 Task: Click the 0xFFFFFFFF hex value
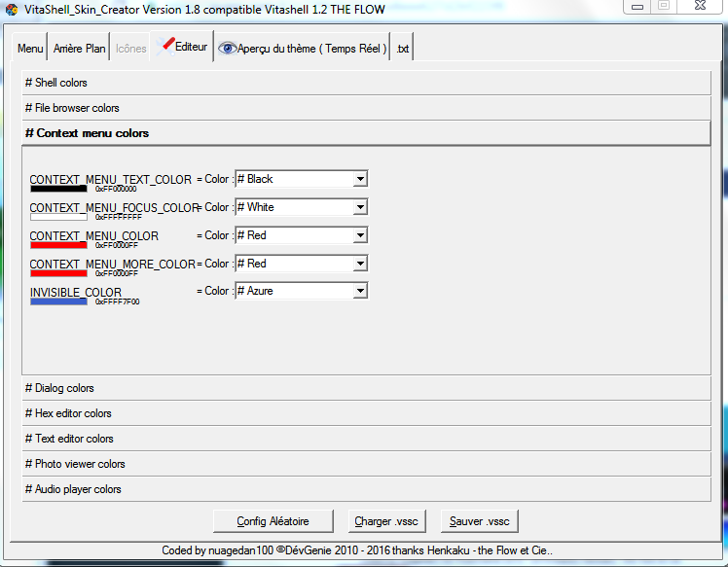119,217
